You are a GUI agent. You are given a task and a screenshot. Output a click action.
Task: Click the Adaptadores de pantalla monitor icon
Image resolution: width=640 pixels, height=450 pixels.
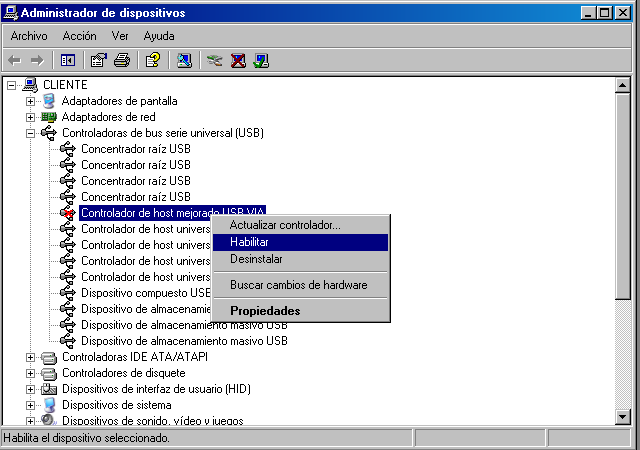tap(49, 101)
